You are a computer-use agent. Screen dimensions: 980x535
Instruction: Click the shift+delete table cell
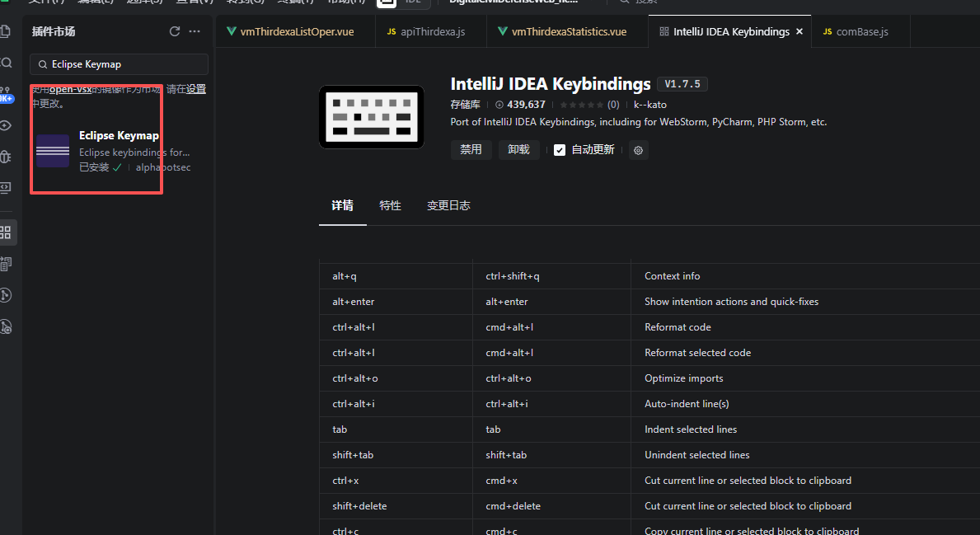[396, 506]
